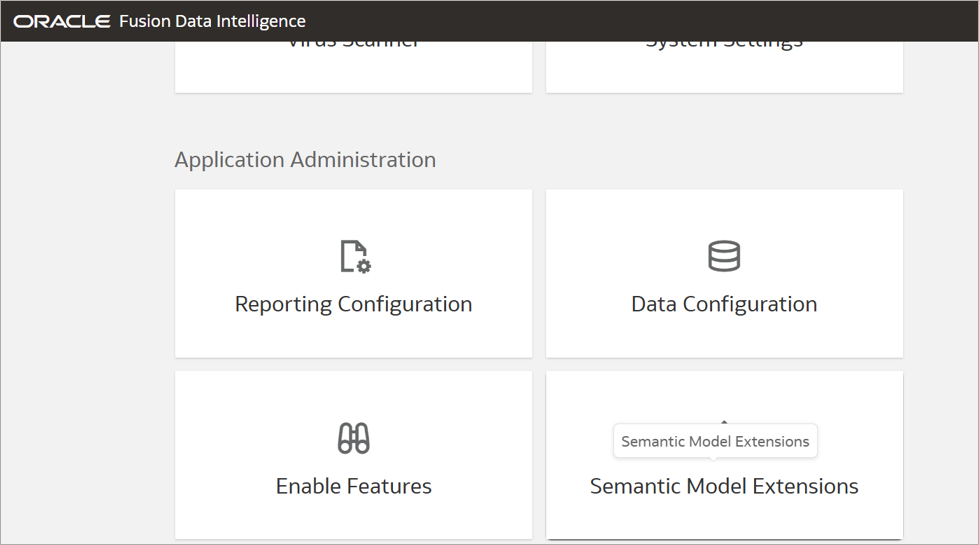Screen dimensions: 979x545
Task: Click the Application Administration section heading
Action: [x=305, y=160]
